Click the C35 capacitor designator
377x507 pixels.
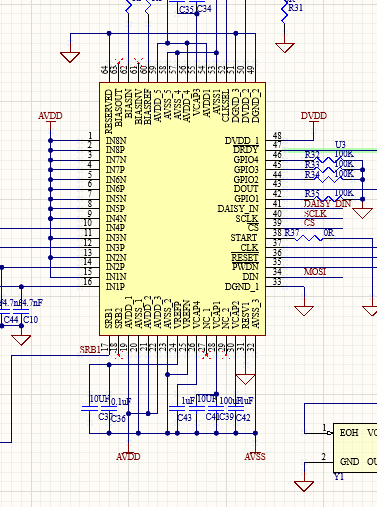[x=186, y=9]
